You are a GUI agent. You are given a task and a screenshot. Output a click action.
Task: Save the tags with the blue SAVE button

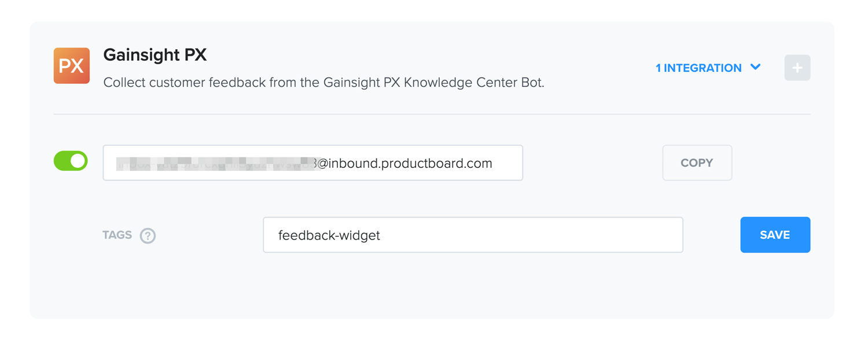pos(775,235)
